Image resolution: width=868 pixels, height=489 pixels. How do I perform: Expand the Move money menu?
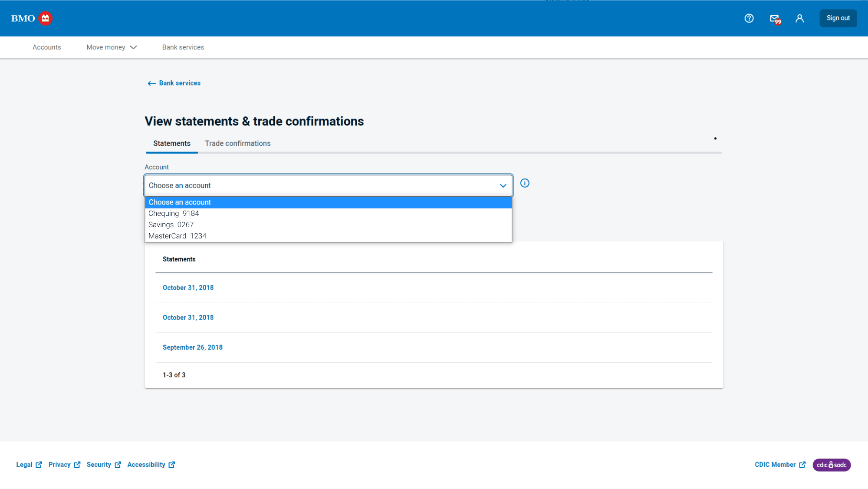[112, 47]
